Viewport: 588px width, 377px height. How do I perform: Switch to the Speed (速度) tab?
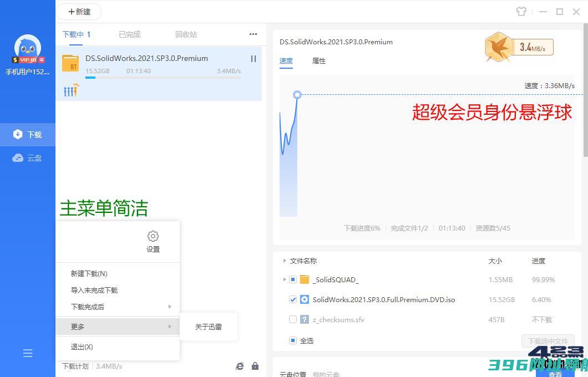(x=286, y=61)
